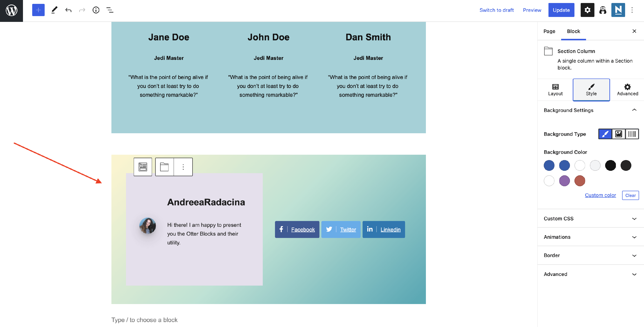Viewport: 644px width, 327px height.
Task: Click the Type / to choose a block field
Action: point(144,320)
